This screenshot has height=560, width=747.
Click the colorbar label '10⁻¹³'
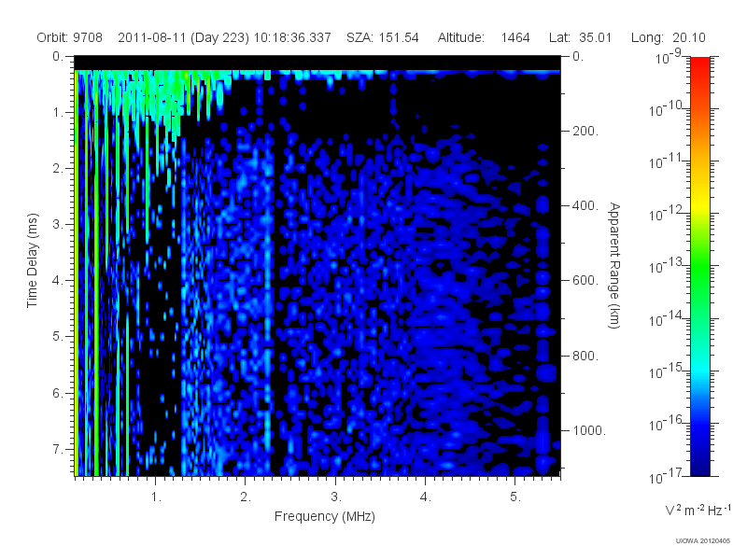(x=666, y=266)
